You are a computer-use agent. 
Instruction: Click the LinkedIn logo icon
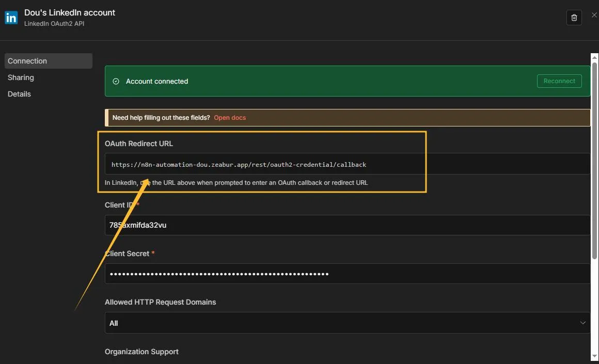pos(11,17)
